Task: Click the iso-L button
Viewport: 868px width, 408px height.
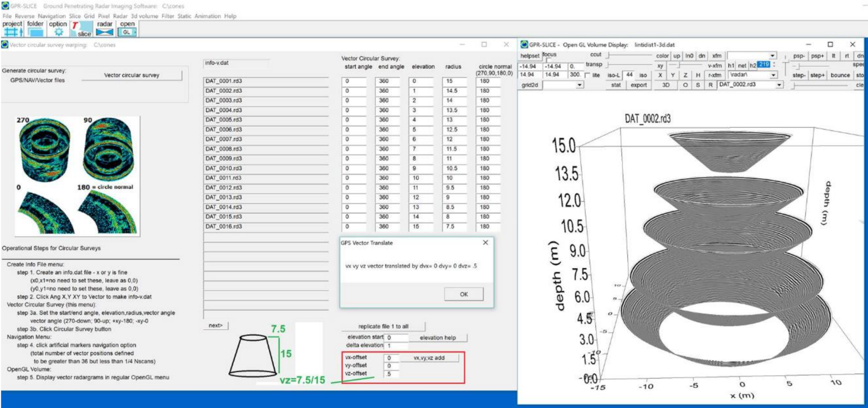Action: pos(613,75)
